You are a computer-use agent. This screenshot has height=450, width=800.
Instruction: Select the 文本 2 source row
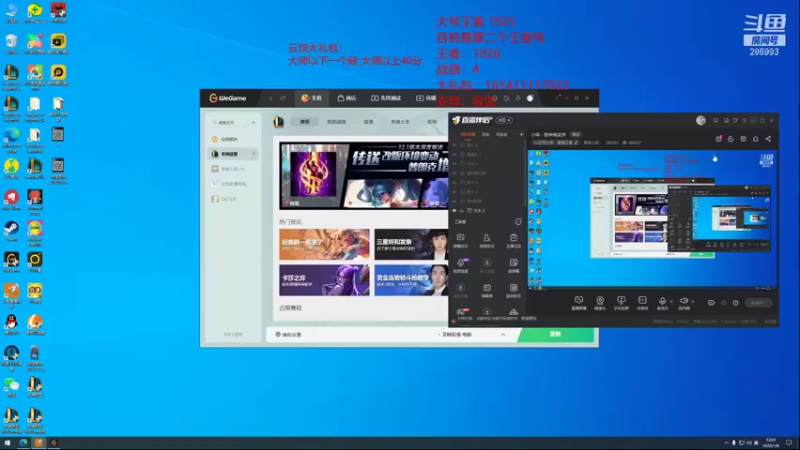point(487,211)
